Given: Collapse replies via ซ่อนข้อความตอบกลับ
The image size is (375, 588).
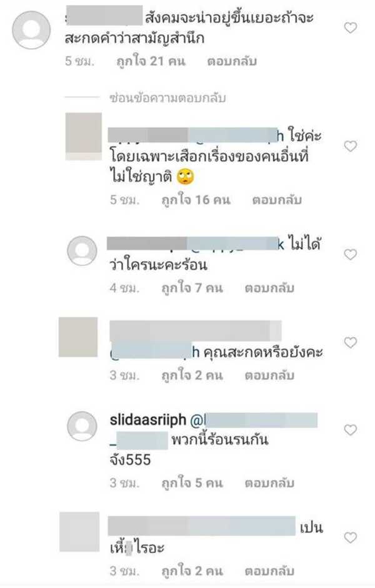Looking at the screenshot, I should [x=167, y=98].
